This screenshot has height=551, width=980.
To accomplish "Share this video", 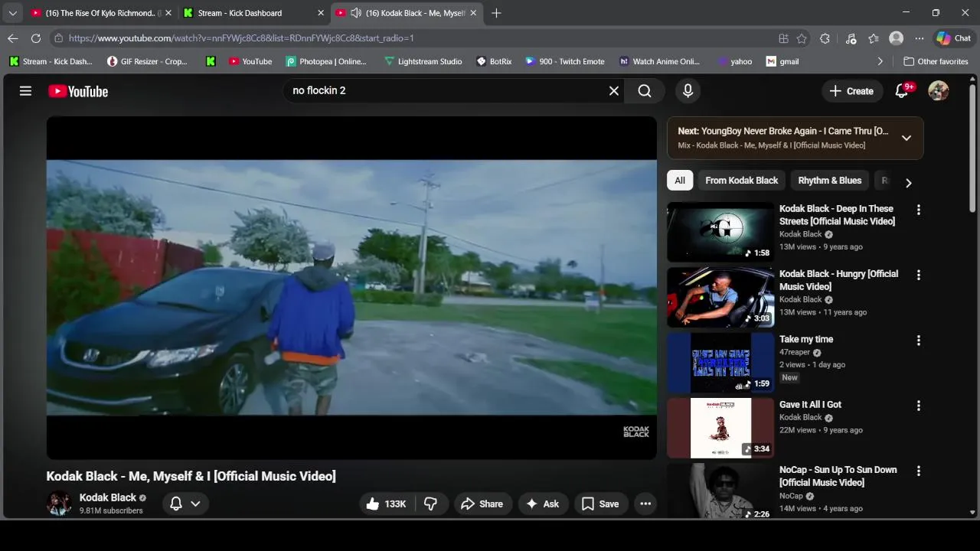I will [482, 504].
